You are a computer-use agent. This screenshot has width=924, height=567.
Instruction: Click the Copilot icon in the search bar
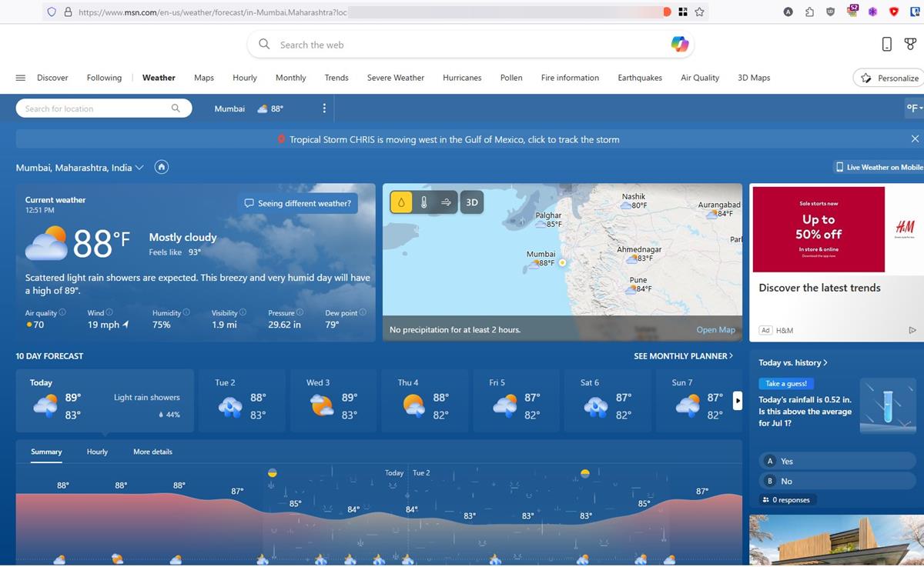(x=679, y=45)
